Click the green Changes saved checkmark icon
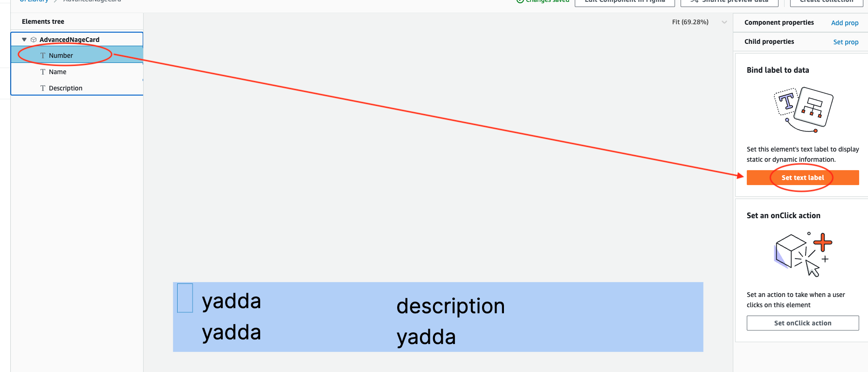The width and height of the screenshot is (868, 372). click(519, 1)
